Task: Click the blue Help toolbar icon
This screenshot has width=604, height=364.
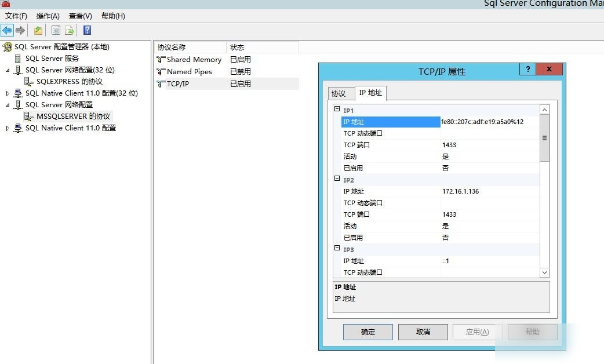Action: [88, 30]
